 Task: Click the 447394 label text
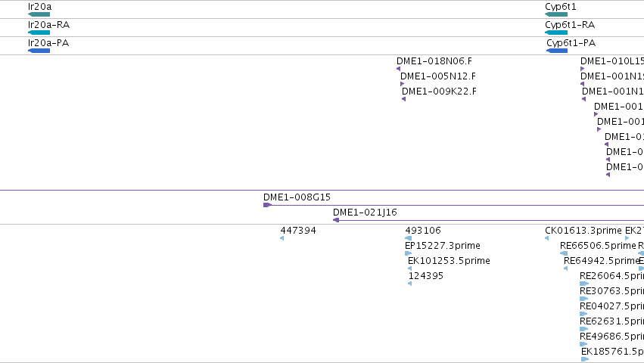[x=298, y=231]
